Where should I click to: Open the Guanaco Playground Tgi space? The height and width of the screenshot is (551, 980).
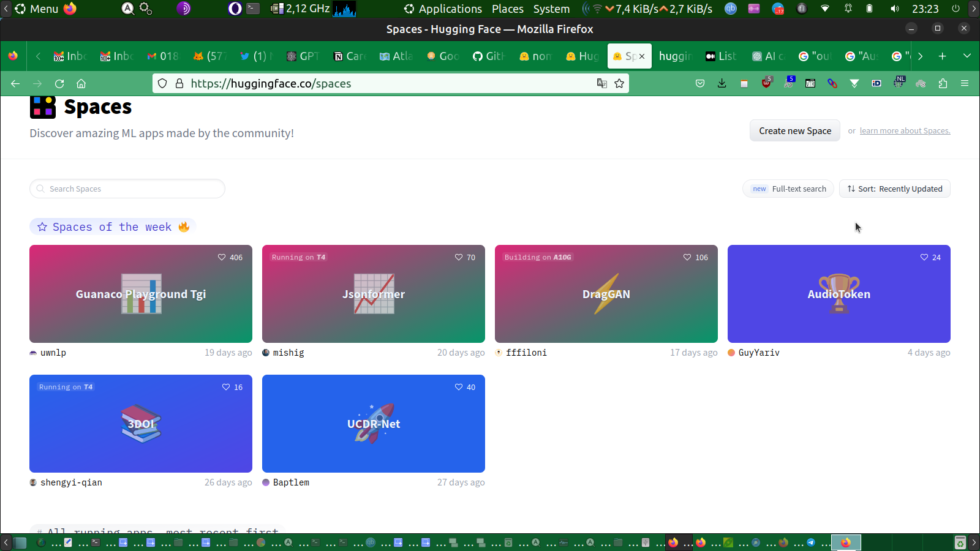coord(141,294)
